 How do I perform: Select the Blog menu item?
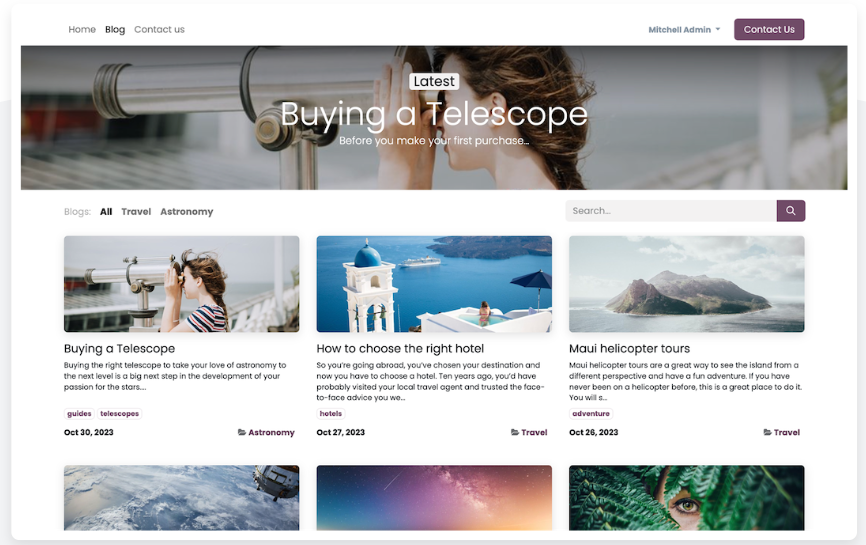click(115, 29)
